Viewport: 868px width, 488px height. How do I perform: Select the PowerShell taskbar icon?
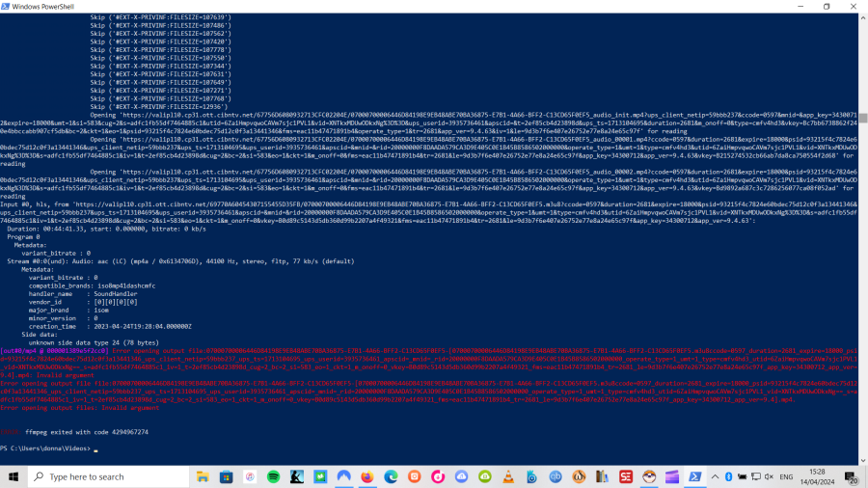coord(695,477)
